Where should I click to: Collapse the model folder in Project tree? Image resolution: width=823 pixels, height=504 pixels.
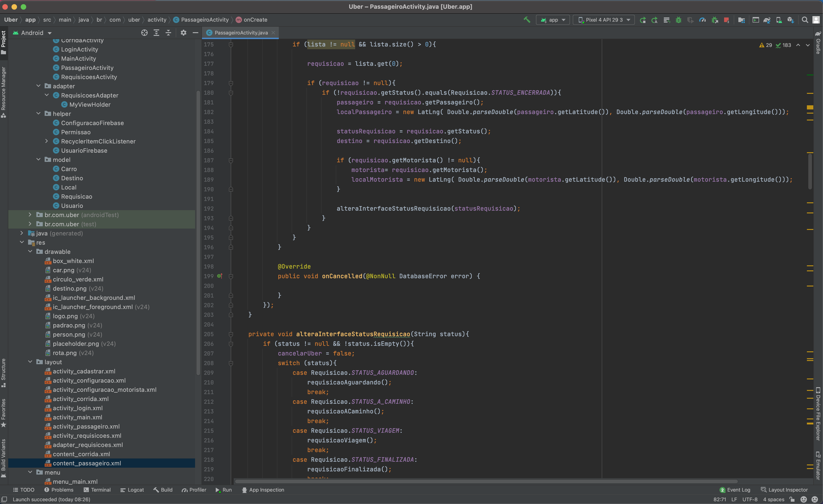(x=38, y=160)
